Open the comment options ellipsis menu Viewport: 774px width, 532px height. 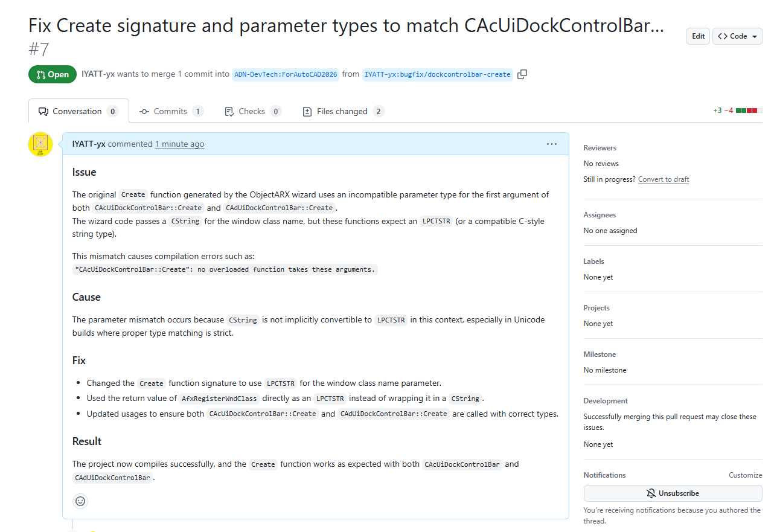pos(551,144)
